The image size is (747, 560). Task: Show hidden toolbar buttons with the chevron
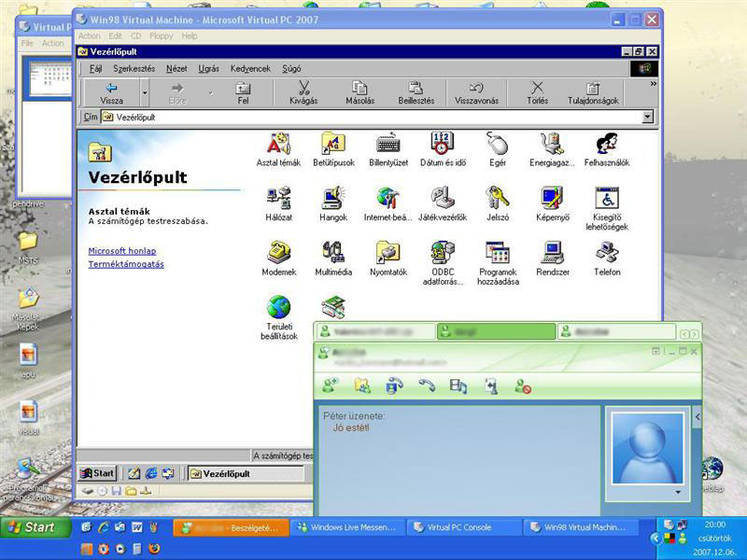pyautogui.click(x=653, y=84)
